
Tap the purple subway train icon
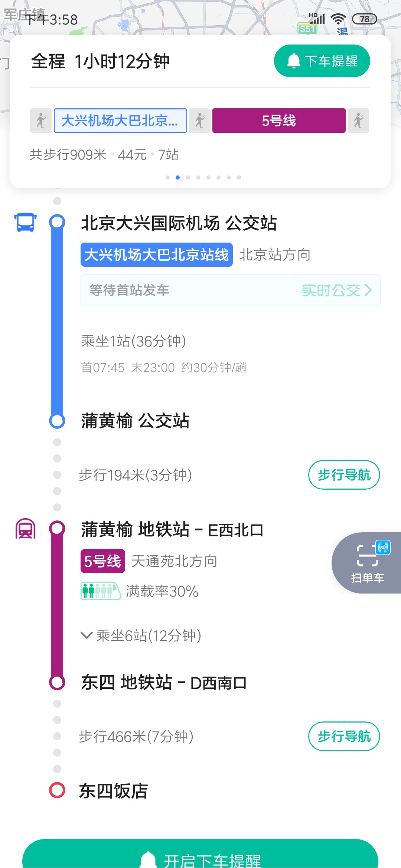25,529
